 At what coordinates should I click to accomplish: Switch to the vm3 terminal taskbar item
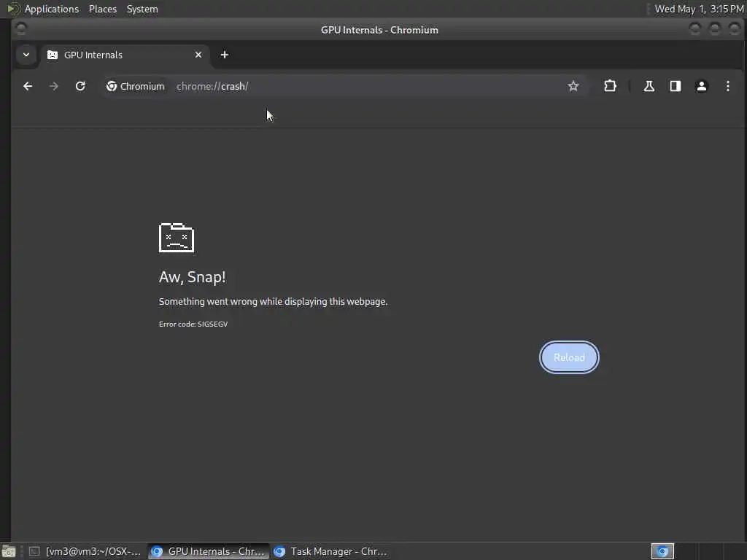[85, 551]
